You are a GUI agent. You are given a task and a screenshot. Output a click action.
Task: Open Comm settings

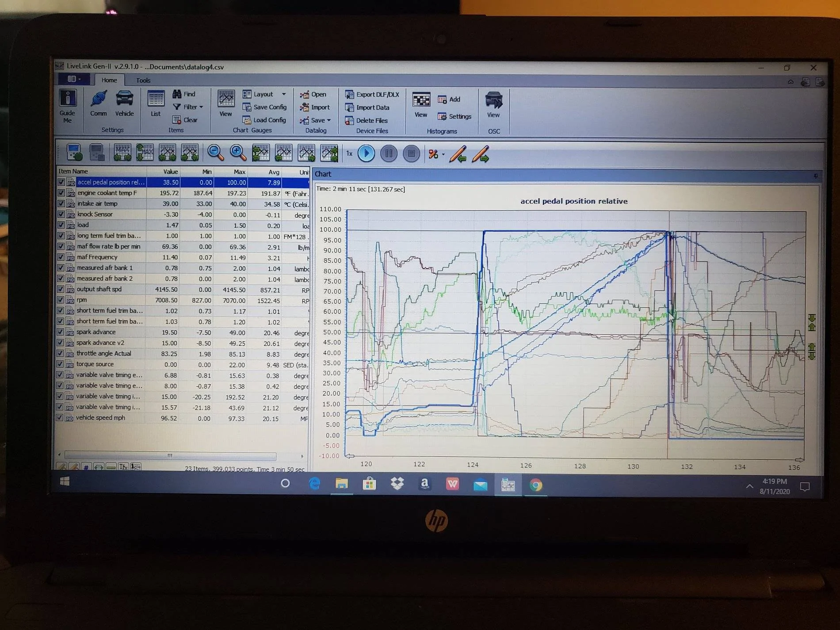pyautogui.click(x=99, y=103)
